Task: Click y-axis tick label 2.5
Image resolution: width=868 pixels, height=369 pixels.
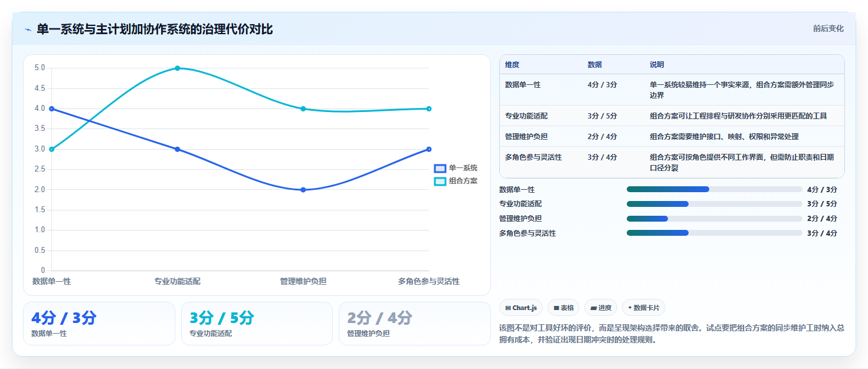Action: coord(40,169)
